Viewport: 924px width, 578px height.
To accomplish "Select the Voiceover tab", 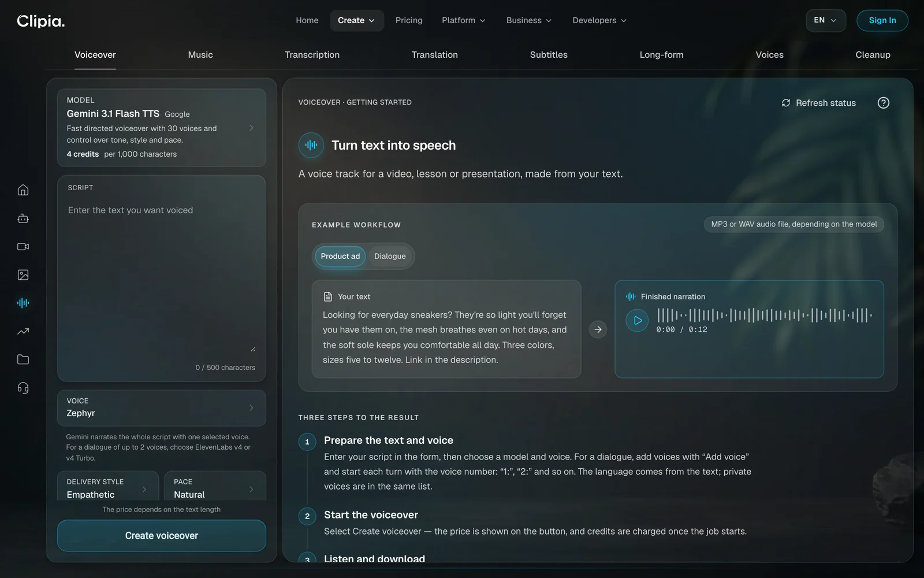I will click(x=95, y=55).
